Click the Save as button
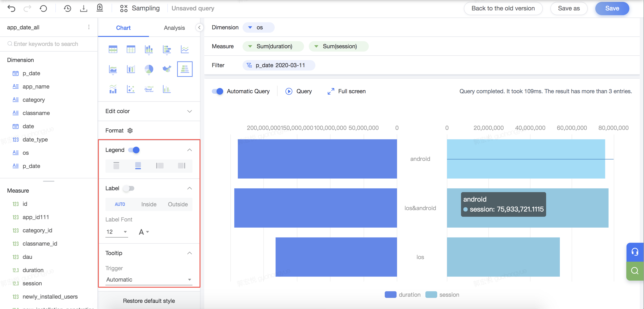This screenshot has height=309, width=644. pyautogui.click(x=569, y=8)
